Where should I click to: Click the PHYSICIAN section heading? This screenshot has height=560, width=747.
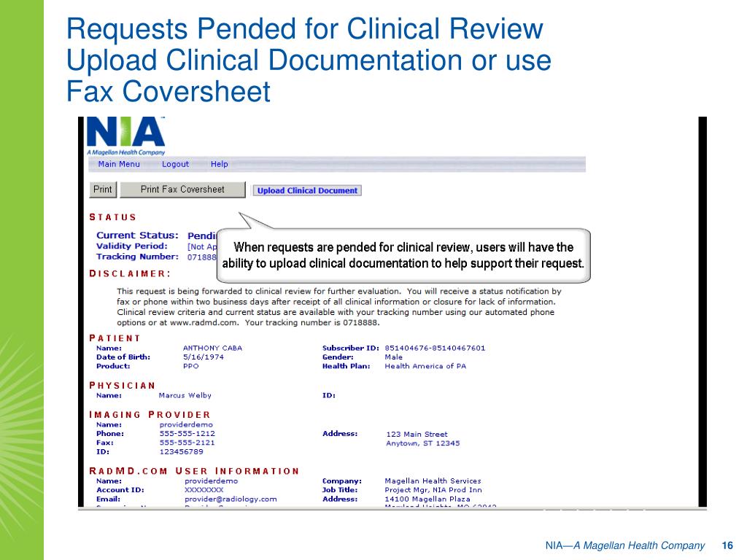[x=122, y=386]
